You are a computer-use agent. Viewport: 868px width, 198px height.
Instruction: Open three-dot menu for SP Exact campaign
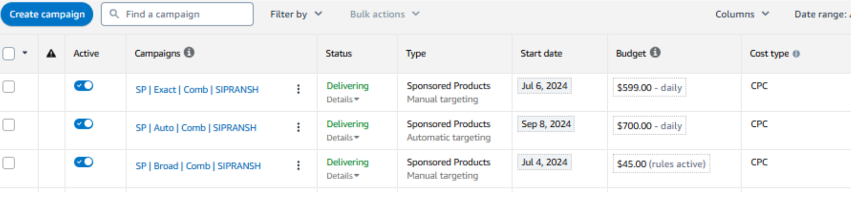click(x=298, y=89)
